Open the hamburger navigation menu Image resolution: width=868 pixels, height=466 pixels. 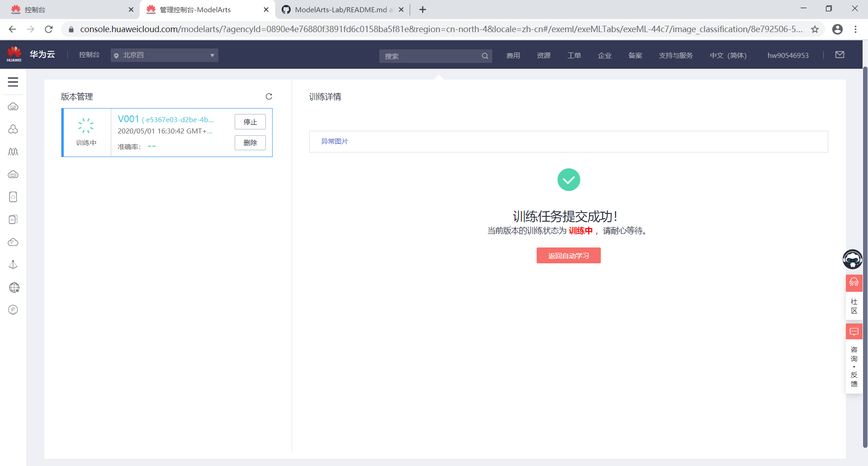[13, 82]
